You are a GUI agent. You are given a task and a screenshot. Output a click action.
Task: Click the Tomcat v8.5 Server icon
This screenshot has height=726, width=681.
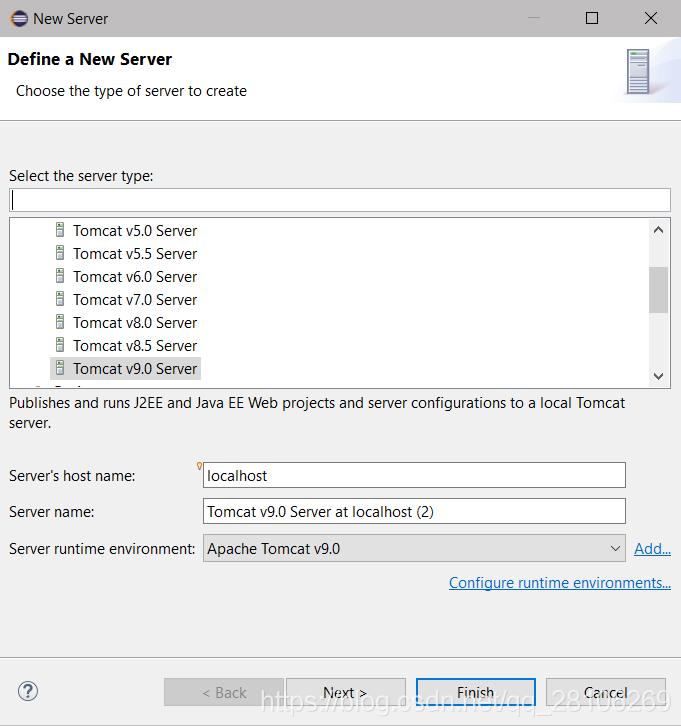(60, 345)
